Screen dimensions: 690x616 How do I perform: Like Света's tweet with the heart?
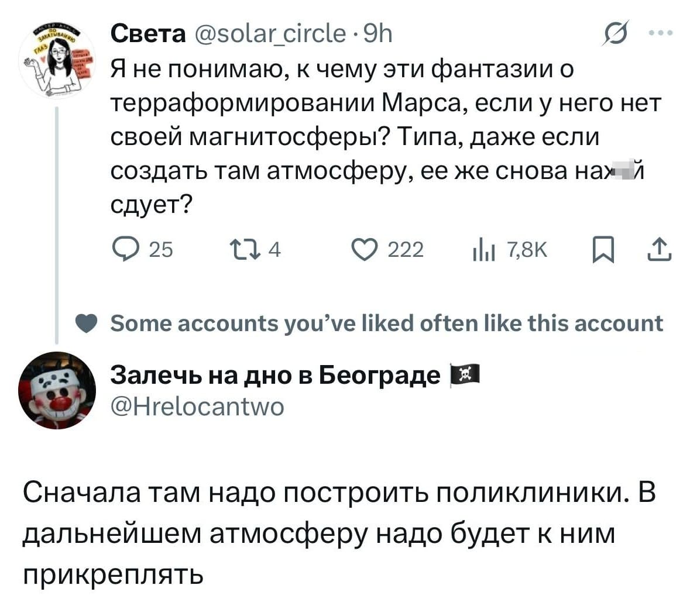(363, 250)
